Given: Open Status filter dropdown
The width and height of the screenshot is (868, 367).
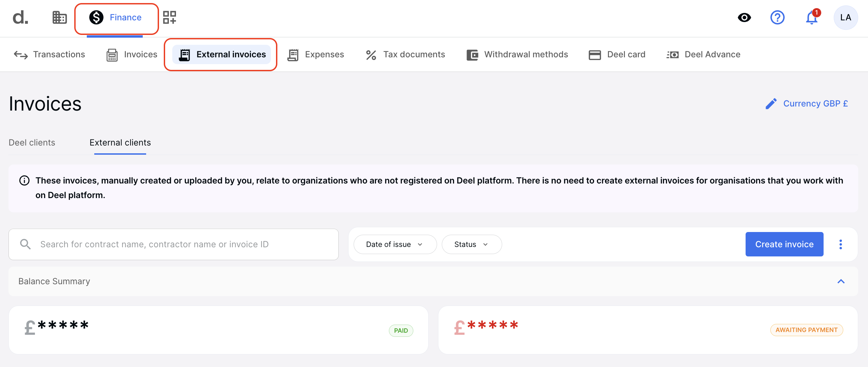Looking at the screenshot, I should click(x=472, y=244).
